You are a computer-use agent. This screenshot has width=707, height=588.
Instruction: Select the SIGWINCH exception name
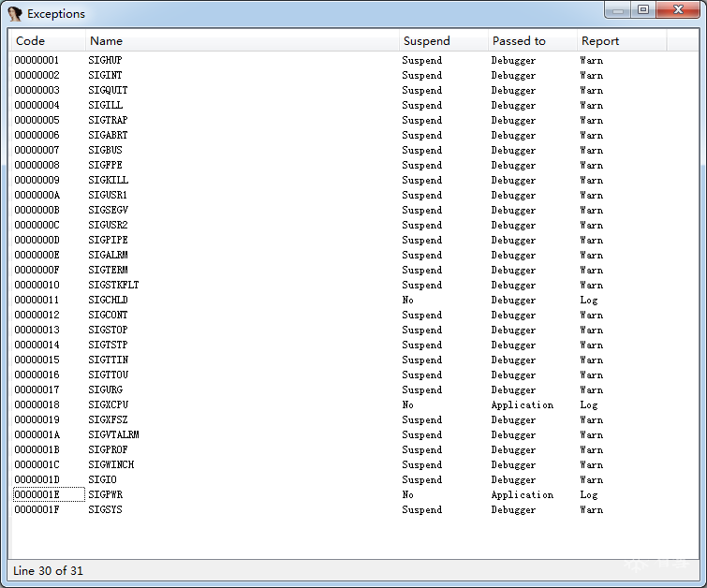110,464
